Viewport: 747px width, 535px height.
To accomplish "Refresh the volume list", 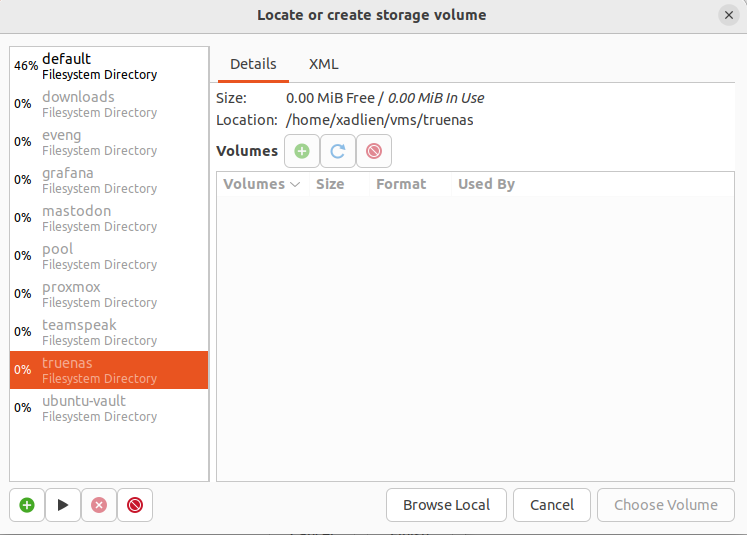I will [338, 151].
